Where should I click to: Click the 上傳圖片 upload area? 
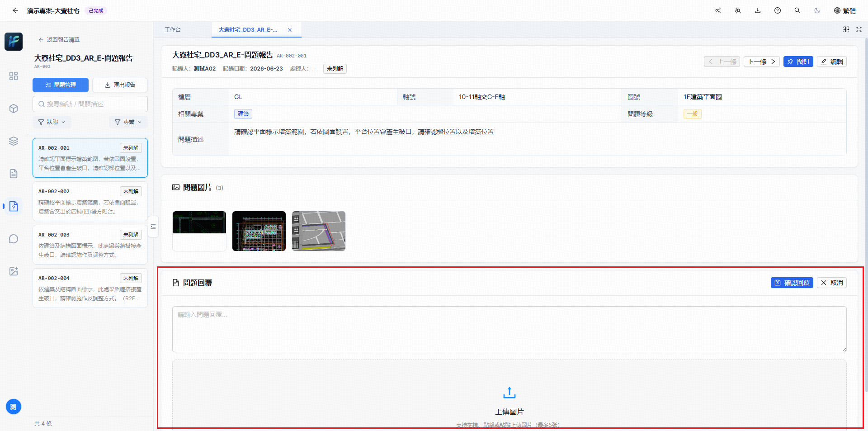(509, 394)
